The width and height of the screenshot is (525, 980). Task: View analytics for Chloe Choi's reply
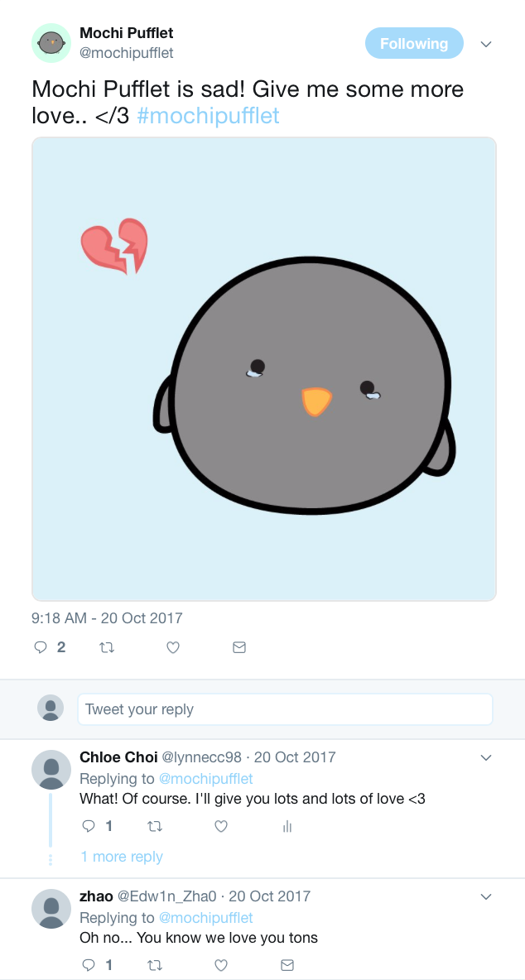[287, 826]
